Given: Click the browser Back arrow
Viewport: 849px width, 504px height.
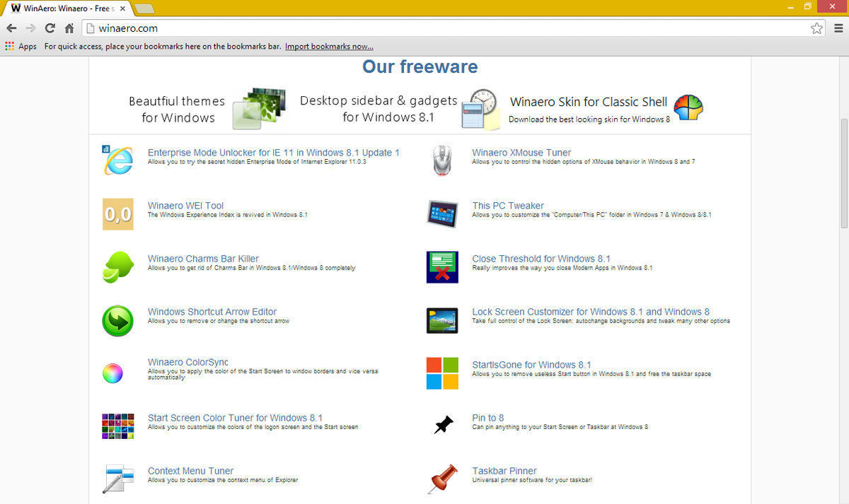Looking at the screenshot, I should click(x=11, y=28).
